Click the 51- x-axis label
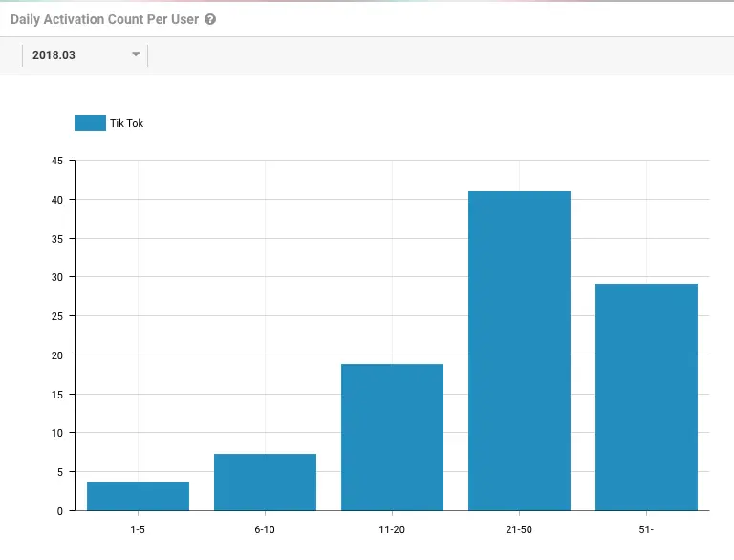Image resolution: width=734 pixels, height=560 pixels. pyautogui.click(x=646, y=529)
